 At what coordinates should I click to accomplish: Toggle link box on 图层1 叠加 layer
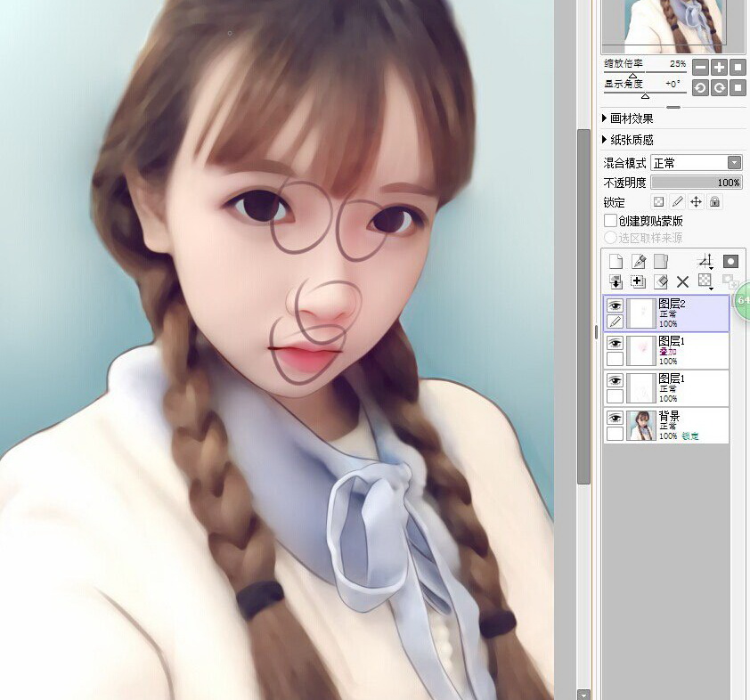pyautogui.click(x=615, y=359)
